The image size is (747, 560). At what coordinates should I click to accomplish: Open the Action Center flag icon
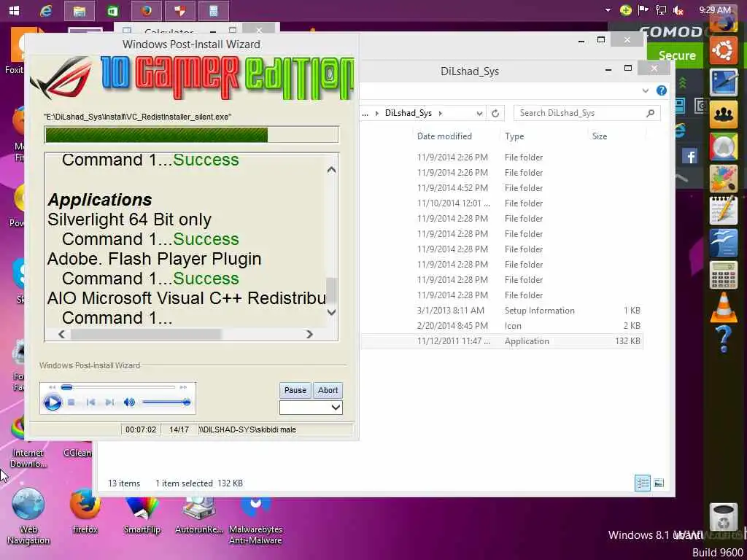(643, 10)
